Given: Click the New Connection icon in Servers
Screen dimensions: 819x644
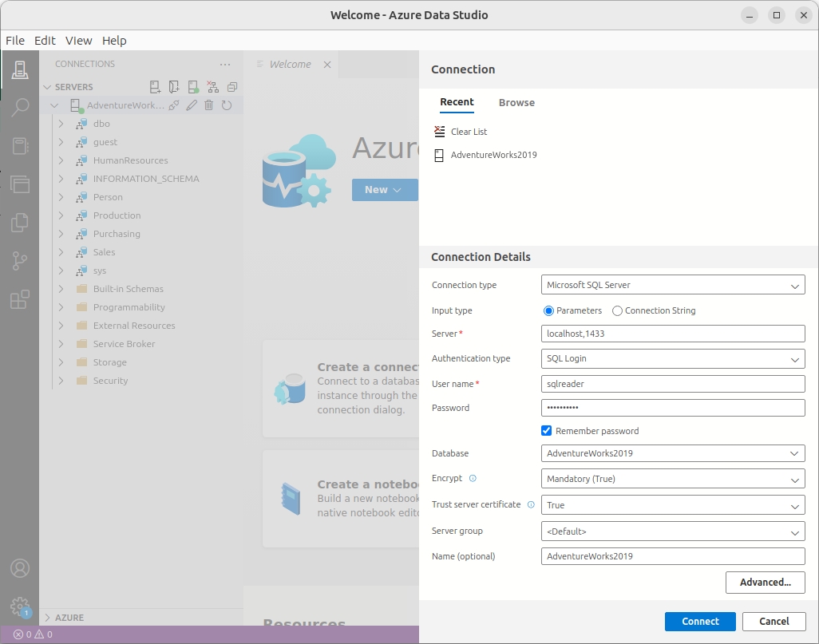Looking at the screenshot, I should [x=155, y=87].
